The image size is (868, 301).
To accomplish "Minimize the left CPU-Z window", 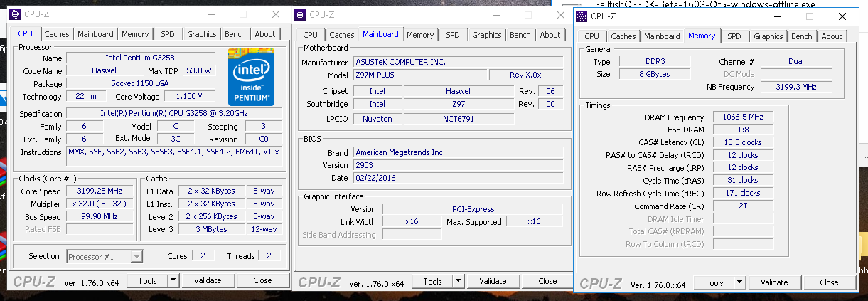I will click(x=210, y=14).
